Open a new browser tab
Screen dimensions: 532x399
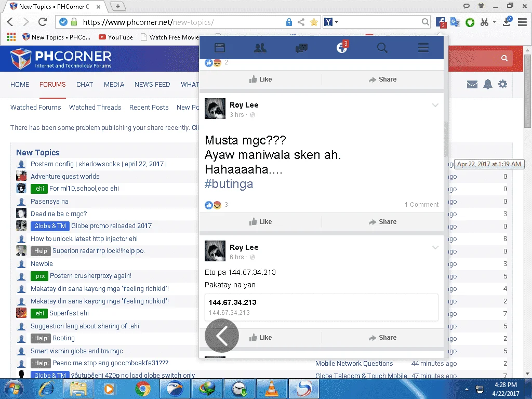coord(117,6)
